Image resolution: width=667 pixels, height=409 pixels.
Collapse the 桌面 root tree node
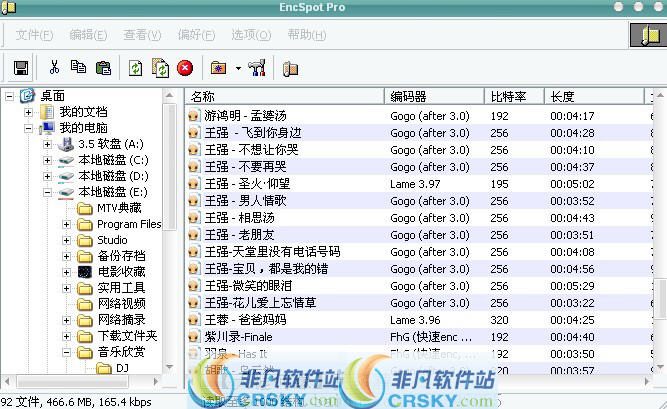[9, 96]
